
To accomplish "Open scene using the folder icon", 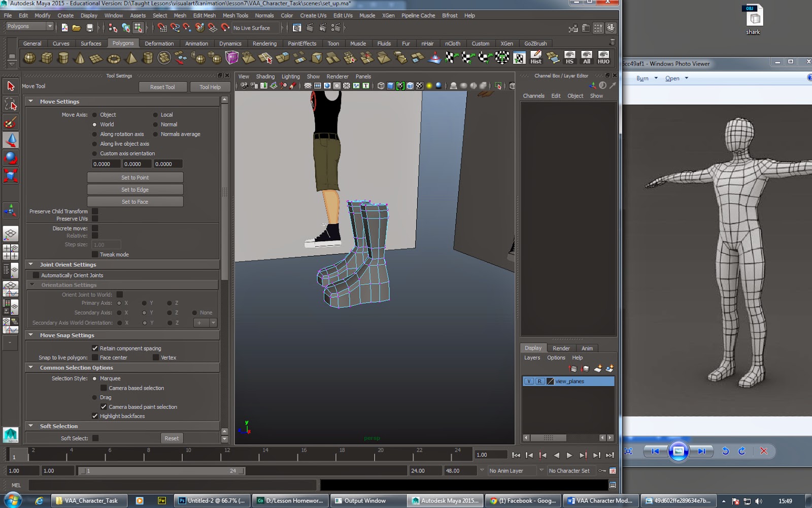I will click(77, 28).
